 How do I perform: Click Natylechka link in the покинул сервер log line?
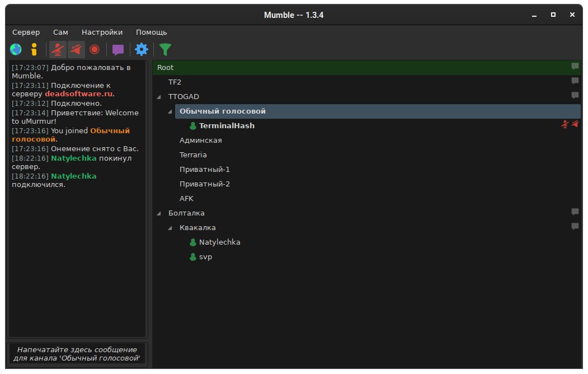click(73, 158)
